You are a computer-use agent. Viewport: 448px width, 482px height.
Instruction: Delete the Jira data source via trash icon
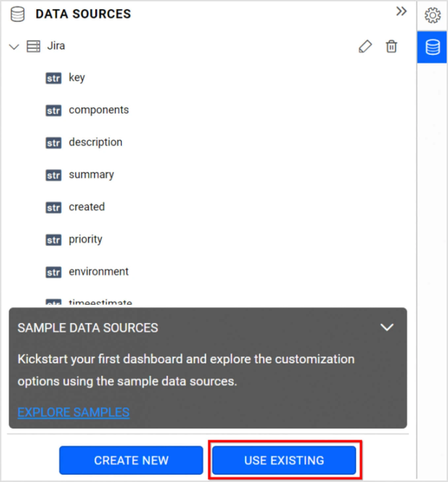click(391, 46)
